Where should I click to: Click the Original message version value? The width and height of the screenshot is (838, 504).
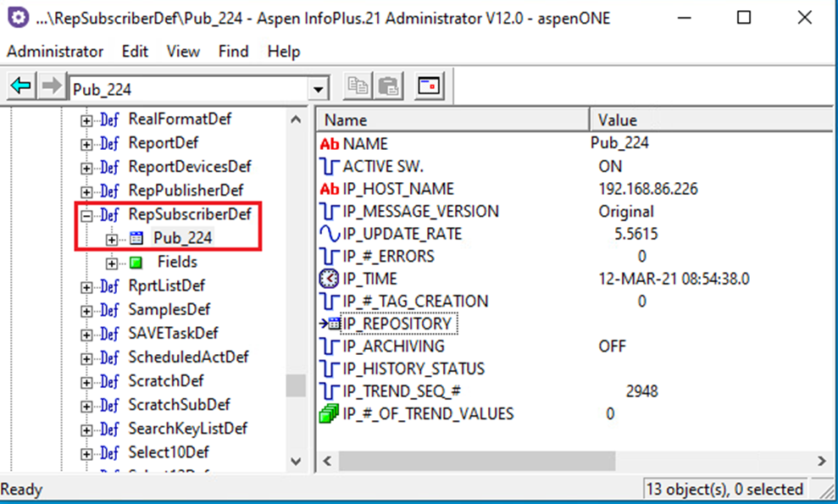tap(626, 211)
